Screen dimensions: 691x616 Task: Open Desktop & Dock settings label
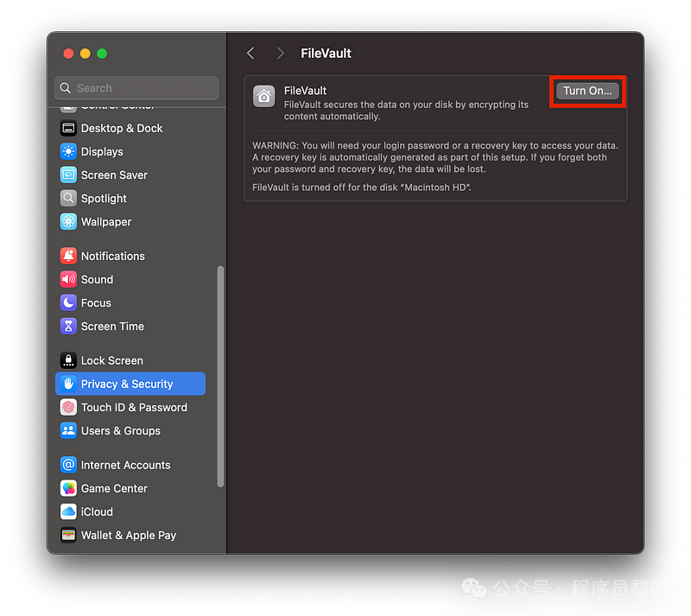click(122, 129)
